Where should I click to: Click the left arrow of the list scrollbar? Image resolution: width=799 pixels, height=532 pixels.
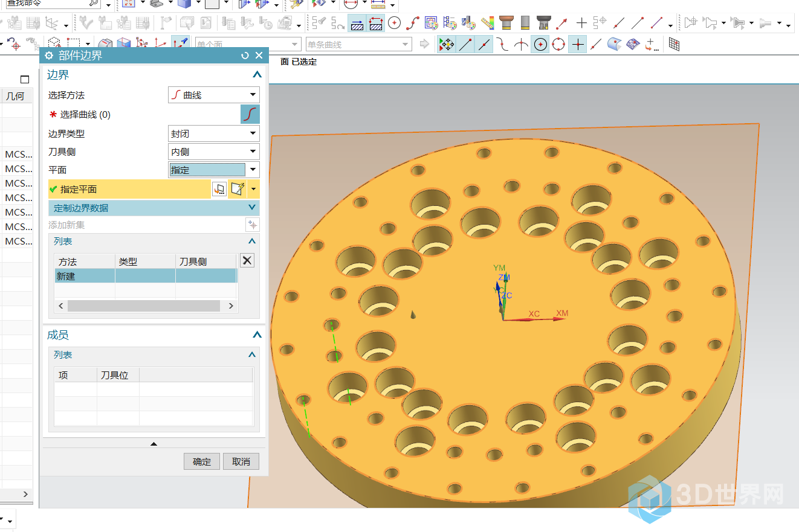[x=61, y=306]
